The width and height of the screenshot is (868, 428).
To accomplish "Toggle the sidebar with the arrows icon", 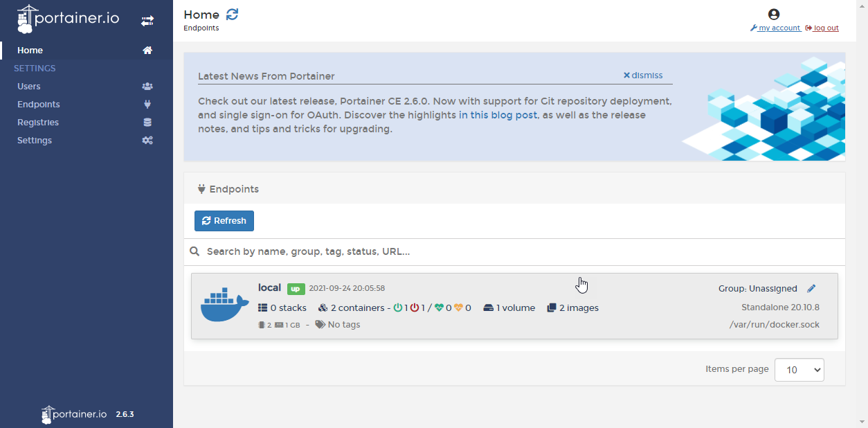I will click(x=147, y=21).
